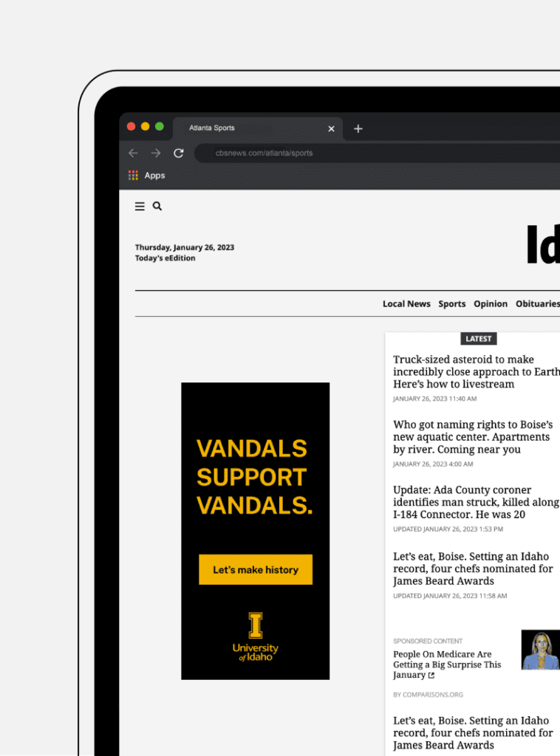The image size is (560, 756).
Task: Click the UPDATED 1:53 PM timestamp
Action: (448, 529)
